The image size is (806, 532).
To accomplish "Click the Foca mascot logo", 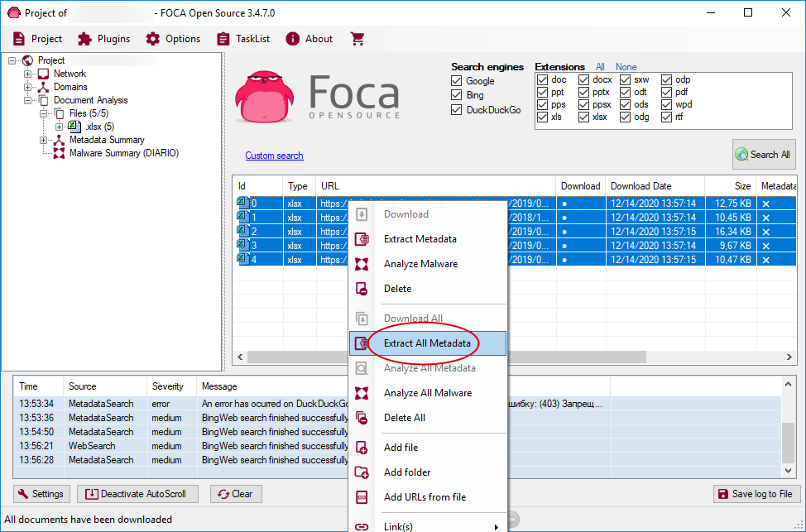I will 264,97.
